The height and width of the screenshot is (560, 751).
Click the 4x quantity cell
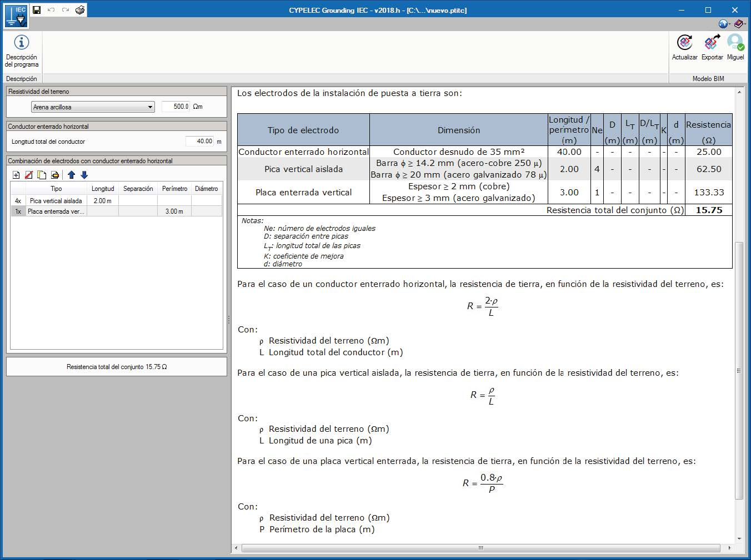coord(18,201)
